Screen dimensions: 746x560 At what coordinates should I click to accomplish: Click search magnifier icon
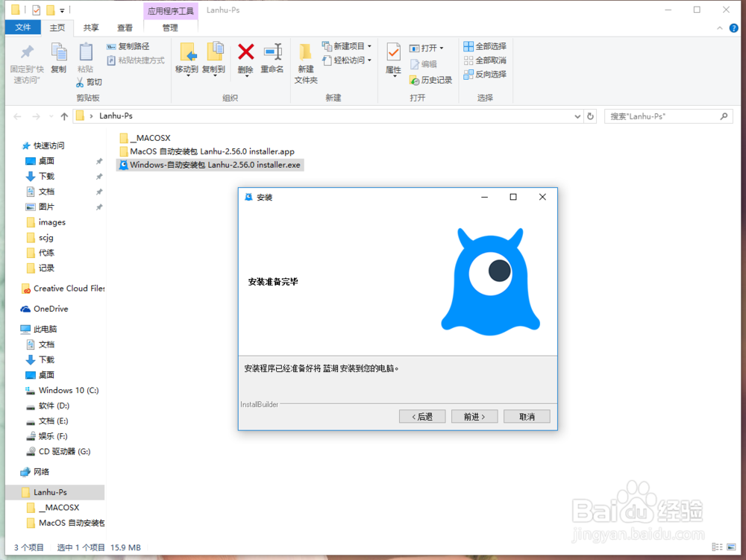[x=724, y=116]
